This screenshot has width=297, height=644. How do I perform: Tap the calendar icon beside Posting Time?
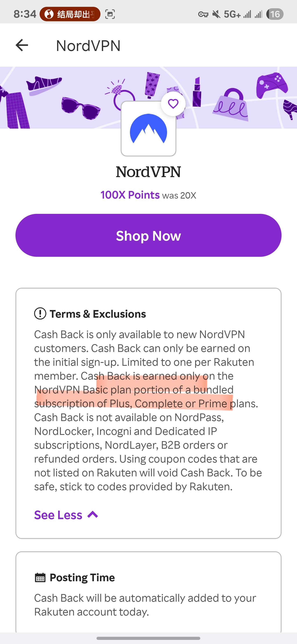tap(40, 578)
